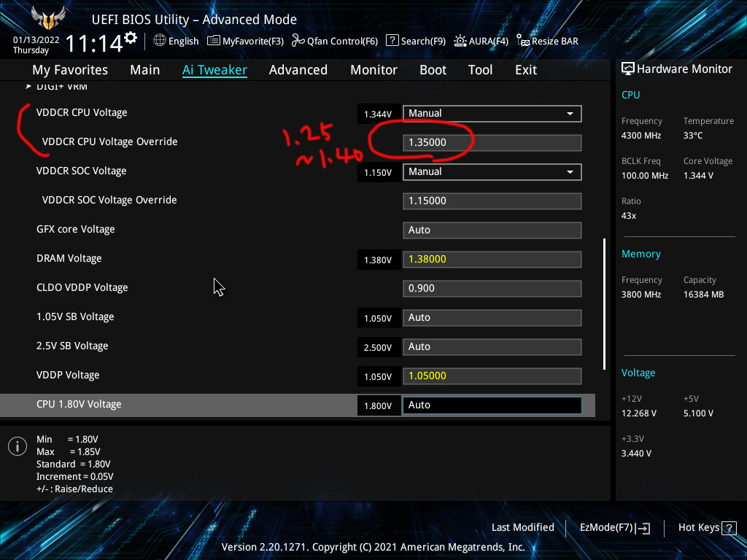
Task: Select the CPU 1.80V Voltage label
Action: [x=79, y=404]
